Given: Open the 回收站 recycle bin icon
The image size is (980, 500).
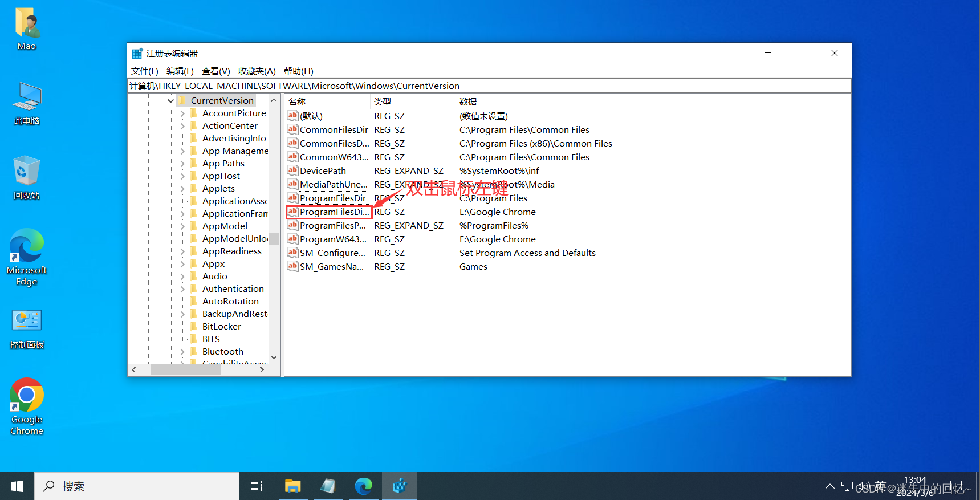Looking at the screenshot, I should [x=27, y=177].
